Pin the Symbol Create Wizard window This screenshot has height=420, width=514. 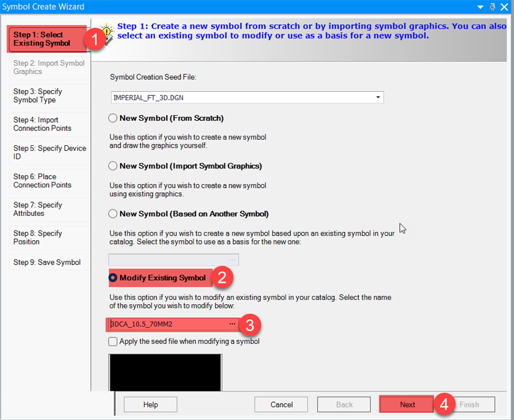[x=492, y=7]
